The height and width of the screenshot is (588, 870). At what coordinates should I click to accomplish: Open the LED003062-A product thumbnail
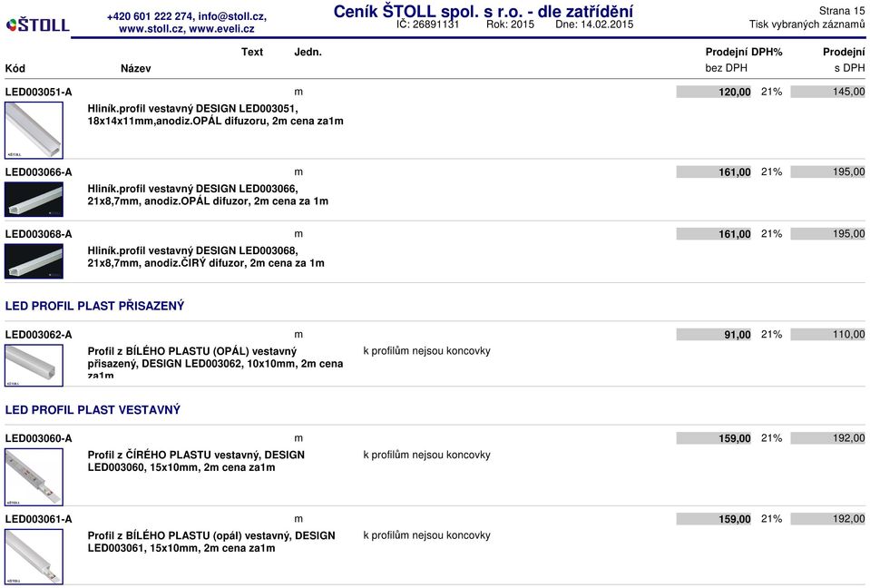34,366
